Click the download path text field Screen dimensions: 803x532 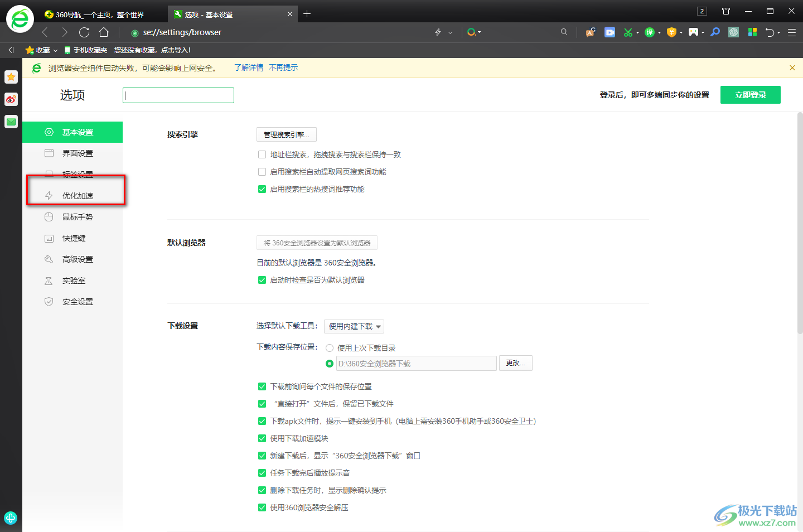pyautogui.click(x=417, y=364)
